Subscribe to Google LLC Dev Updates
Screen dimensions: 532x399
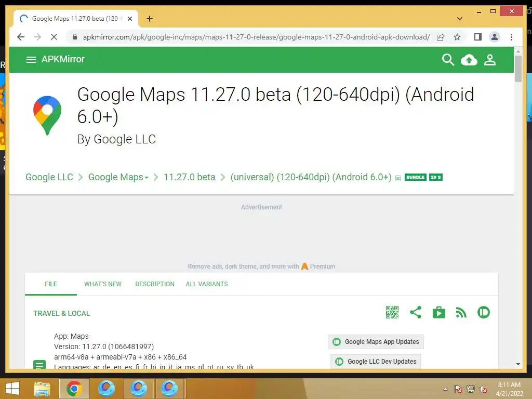(x=376, y=362)
